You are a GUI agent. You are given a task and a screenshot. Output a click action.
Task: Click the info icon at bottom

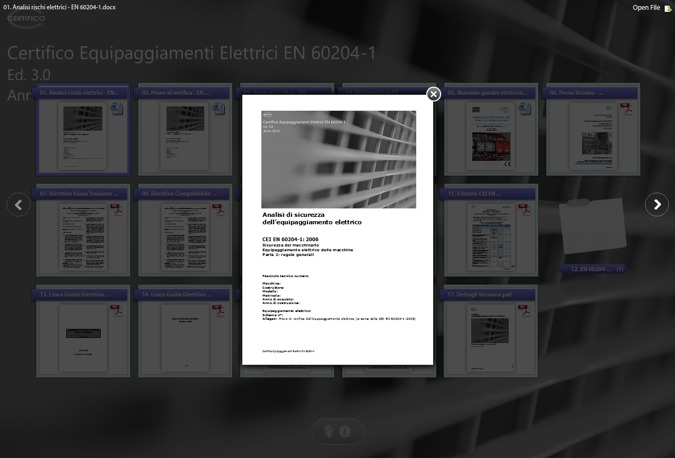[345, 431]
